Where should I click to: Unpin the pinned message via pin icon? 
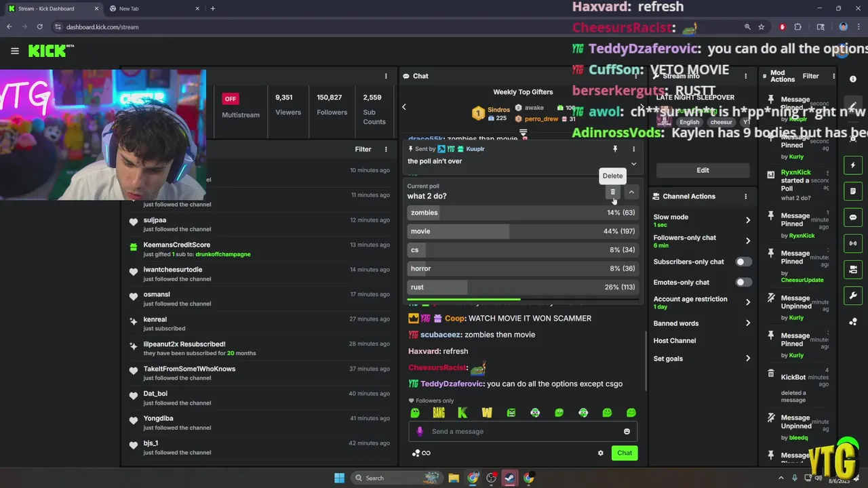pyautogui.click(x=615, y=149)
